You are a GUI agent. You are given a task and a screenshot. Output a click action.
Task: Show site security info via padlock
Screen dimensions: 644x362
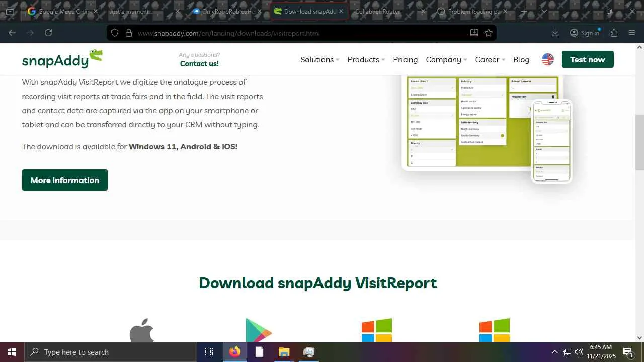[129, 33]
